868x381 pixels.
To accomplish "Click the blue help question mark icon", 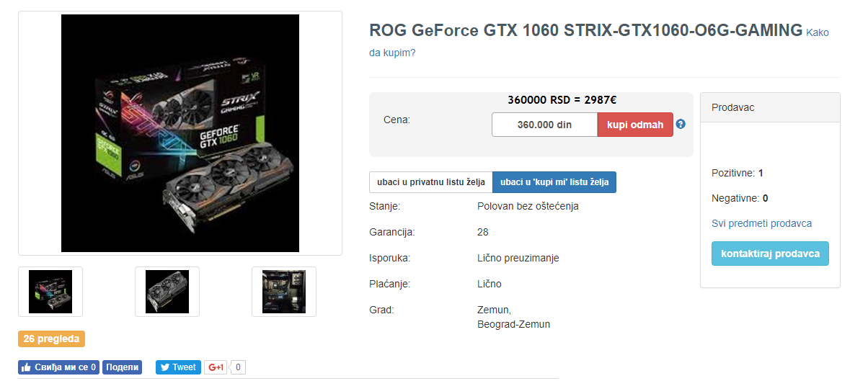I will 681,124.
